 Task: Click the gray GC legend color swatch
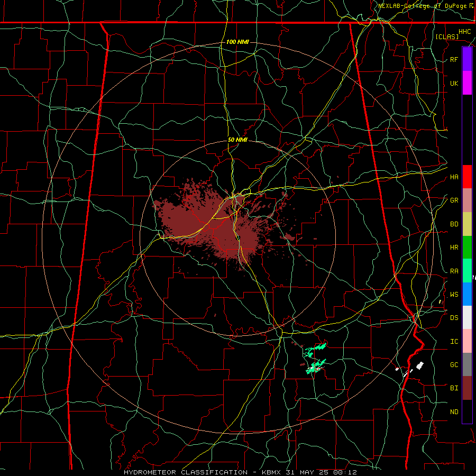[467, 364]
